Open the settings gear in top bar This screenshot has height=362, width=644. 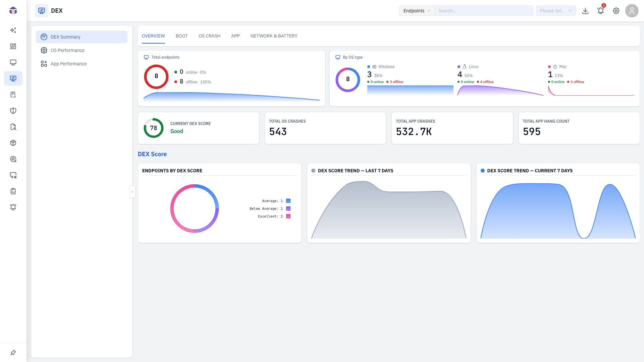point(616,11)
